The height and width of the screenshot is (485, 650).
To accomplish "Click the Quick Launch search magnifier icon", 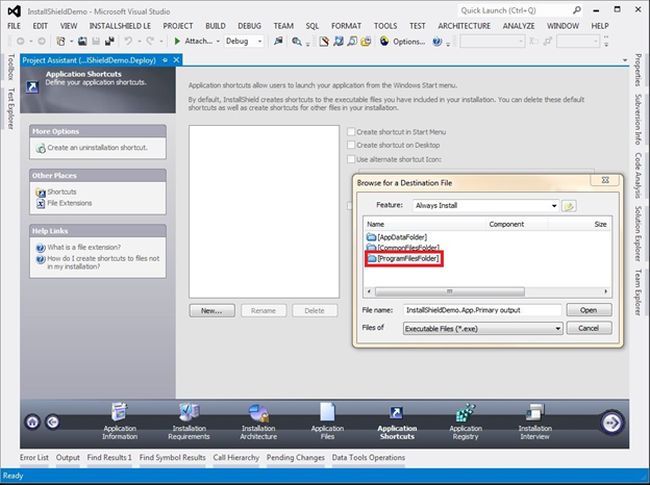I will coord(577,10).
